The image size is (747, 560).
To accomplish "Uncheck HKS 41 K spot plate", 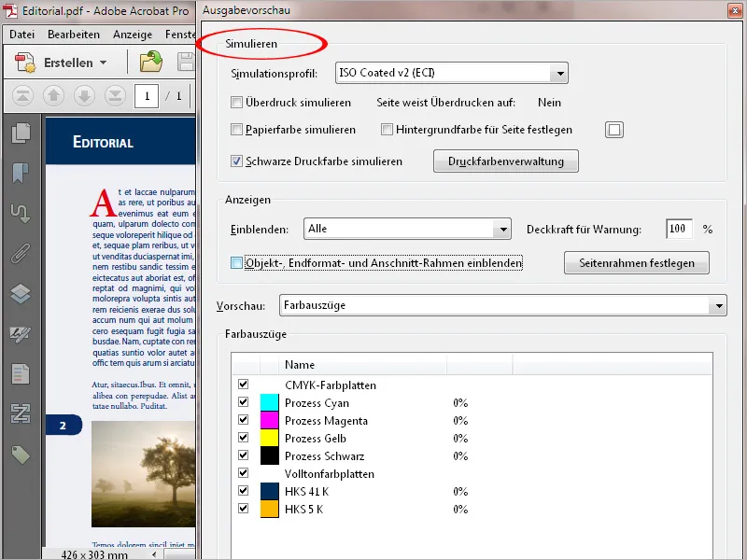I will (244, 491).
